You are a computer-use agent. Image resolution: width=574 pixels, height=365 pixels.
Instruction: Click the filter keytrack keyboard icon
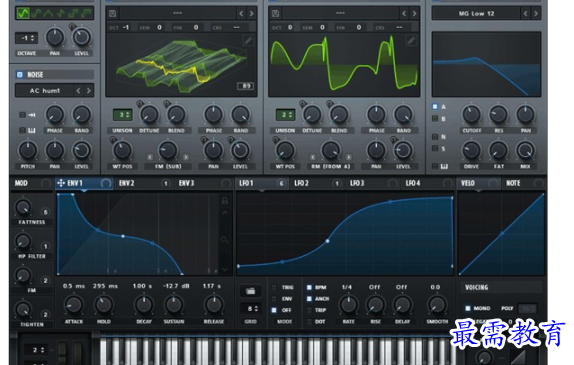444,167
